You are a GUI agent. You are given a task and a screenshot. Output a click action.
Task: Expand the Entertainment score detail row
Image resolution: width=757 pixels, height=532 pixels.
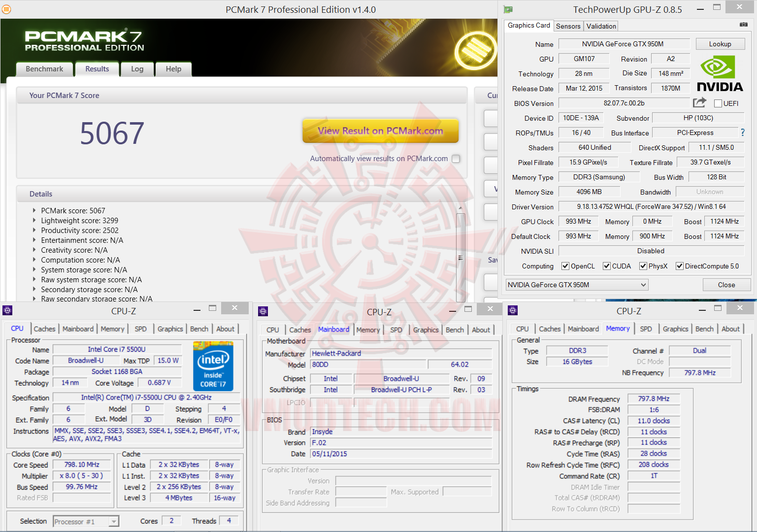click(x=34, y=240)
